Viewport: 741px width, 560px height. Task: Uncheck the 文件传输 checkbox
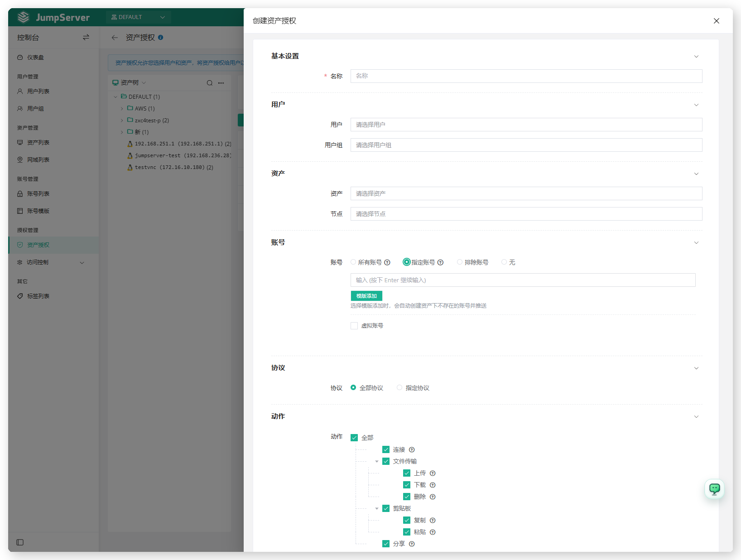[x=386, y=461]
